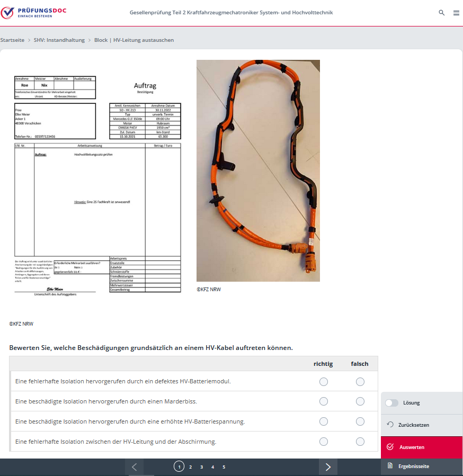Screen dimensions: 463x476
Task: Open the hamburger menu
Action: (456, 13)
